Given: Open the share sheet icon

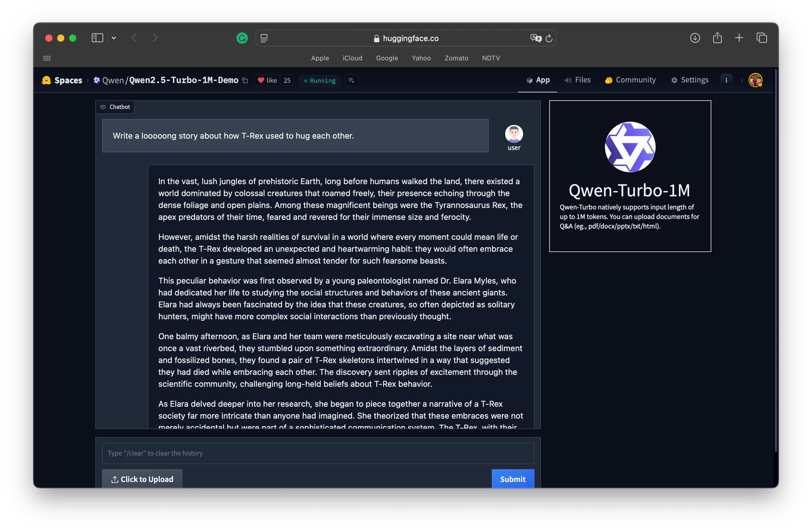Looking at the screenshot, I should [x=717, y=38].
